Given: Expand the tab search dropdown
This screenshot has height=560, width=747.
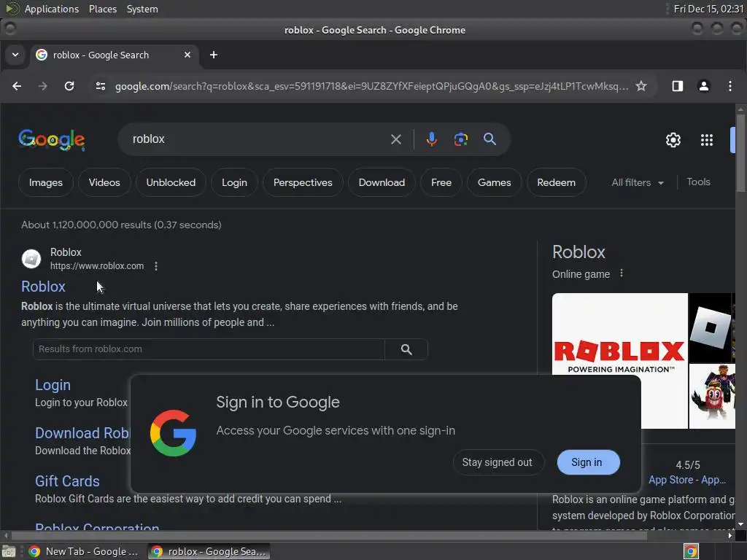Looking at the screenshot, I should (x=15, y=55).
